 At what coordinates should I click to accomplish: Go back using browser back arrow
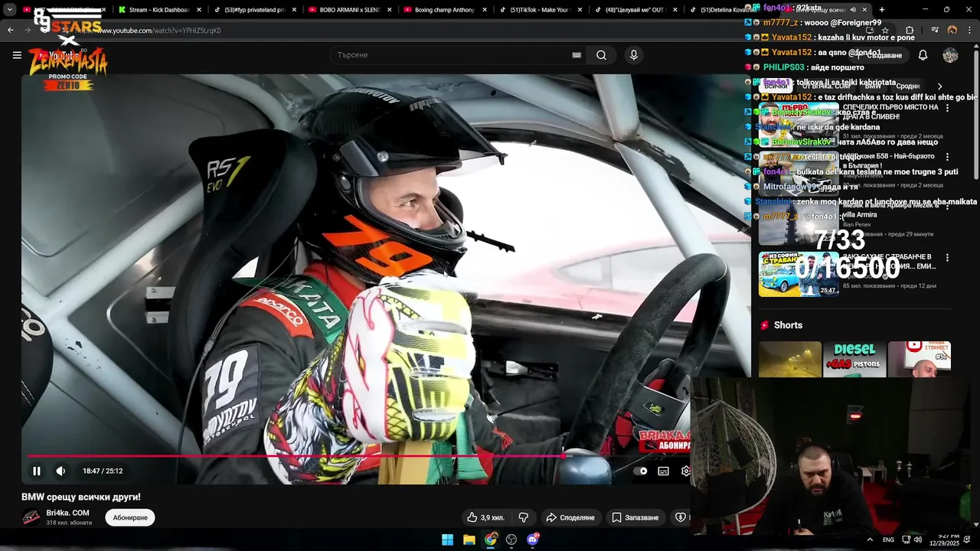tap(11, 31)
